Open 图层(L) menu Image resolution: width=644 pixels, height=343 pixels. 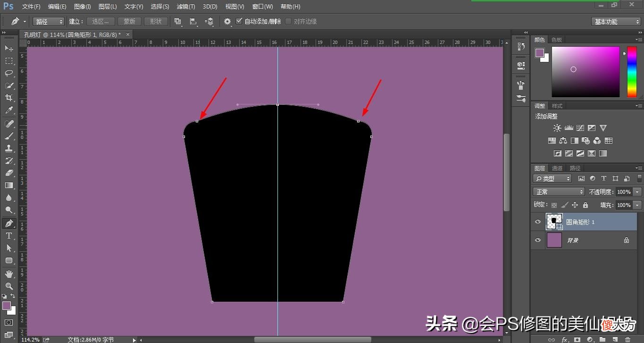[x=108, y=7]
